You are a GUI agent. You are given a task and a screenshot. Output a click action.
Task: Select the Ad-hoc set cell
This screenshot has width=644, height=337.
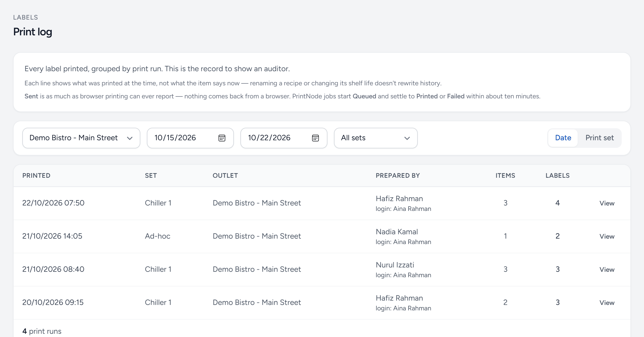157,236
